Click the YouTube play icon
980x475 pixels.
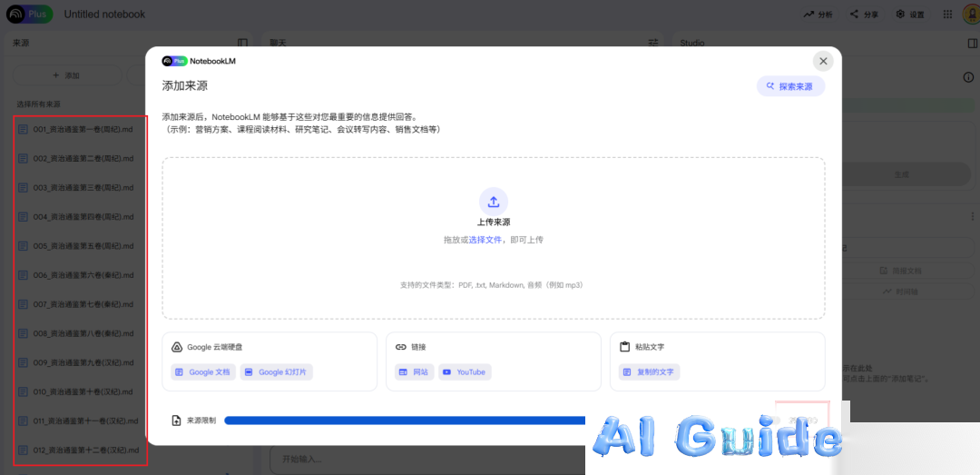pos(446,371)
